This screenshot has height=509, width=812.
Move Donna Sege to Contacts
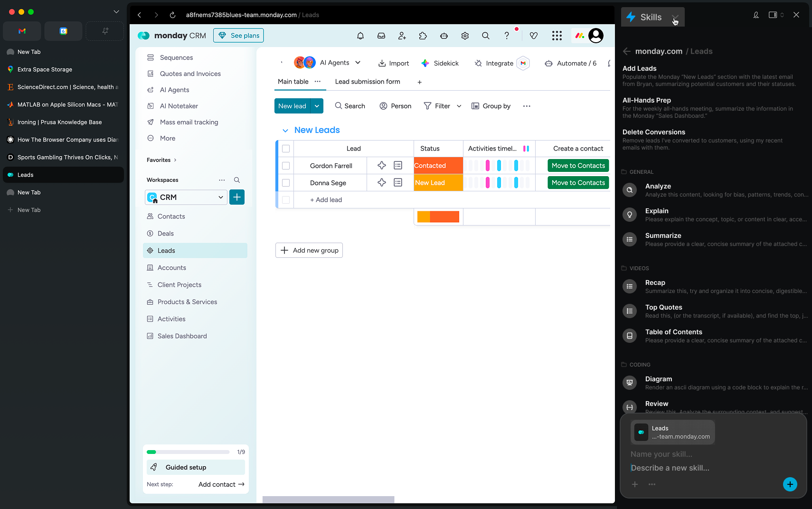point(578,182)
